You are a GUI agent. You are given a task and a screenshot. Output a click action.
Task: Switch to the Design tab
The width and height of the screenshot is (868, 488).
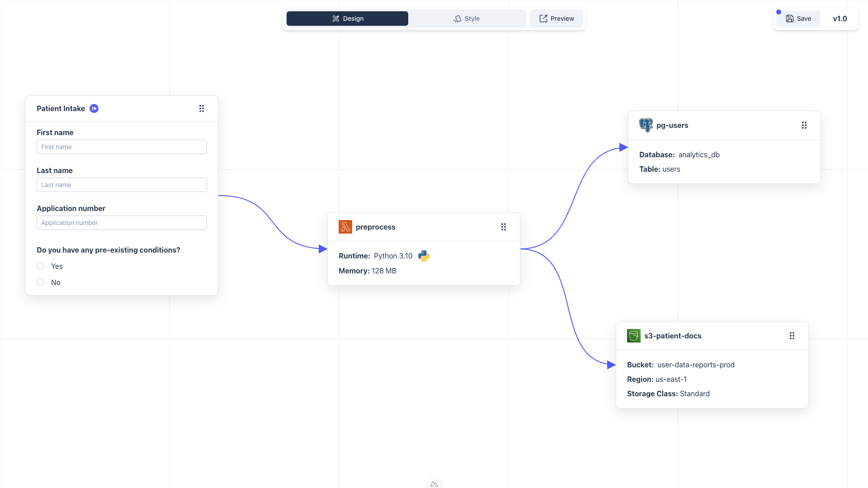pyautogui.click(x=347, y=19)
